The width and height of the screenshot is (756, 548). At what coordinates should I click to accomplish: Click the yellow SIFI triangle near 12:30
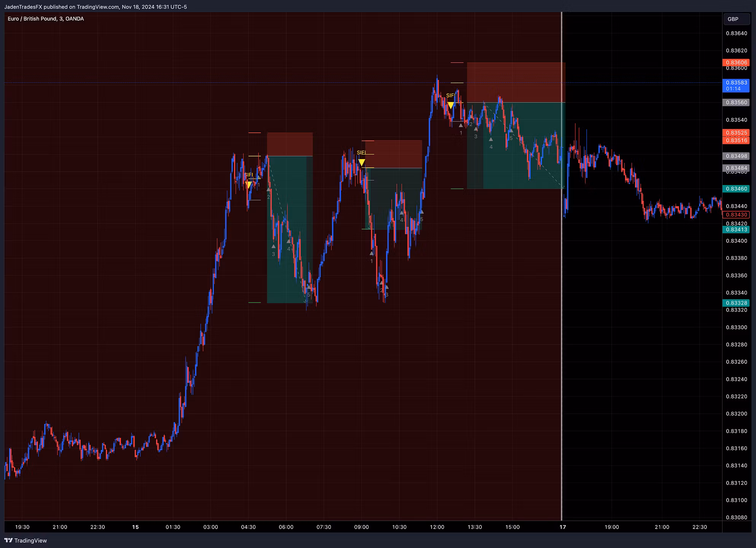click(x=450, y=105)
